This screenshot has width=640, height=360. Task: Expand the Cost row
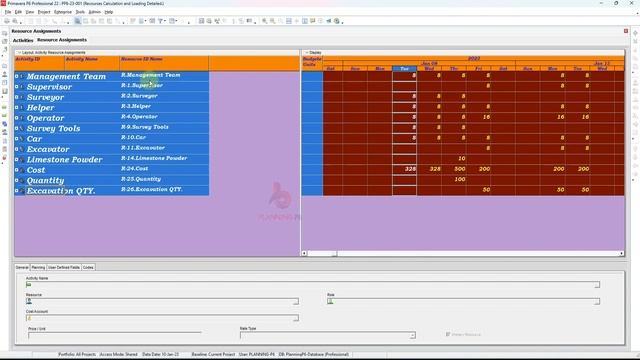coord(17,170)
